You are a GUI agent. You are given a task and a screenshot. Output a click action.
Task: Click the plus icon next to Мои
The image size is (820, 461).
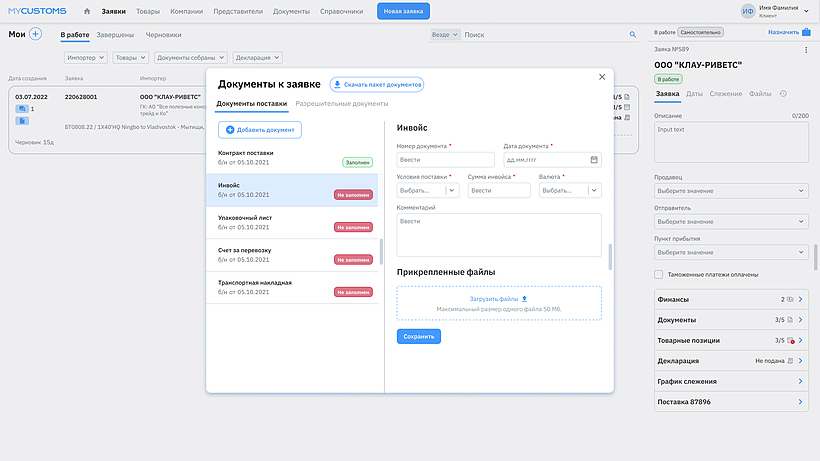(36, 34)
